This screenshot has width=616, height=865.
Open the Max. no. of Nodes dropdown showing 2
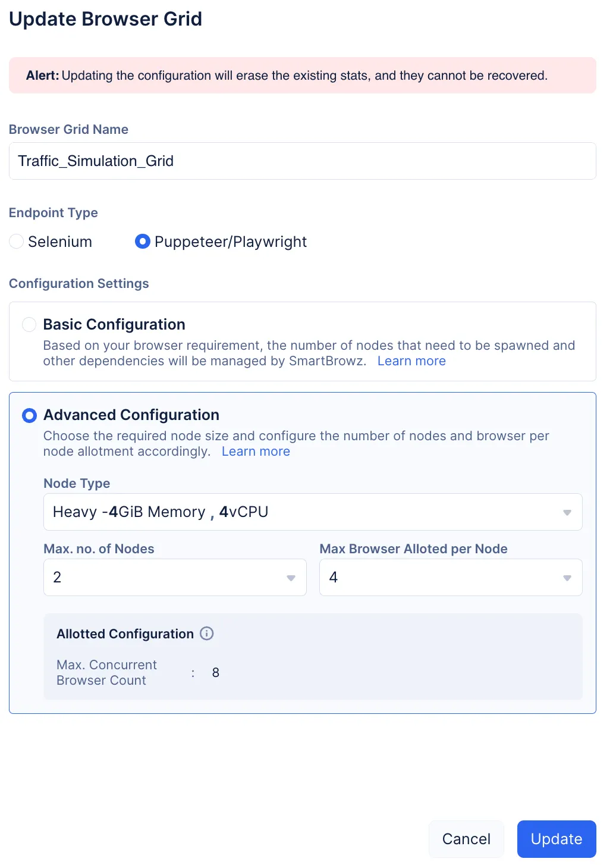pyautogui.click(x=166, y=578)
